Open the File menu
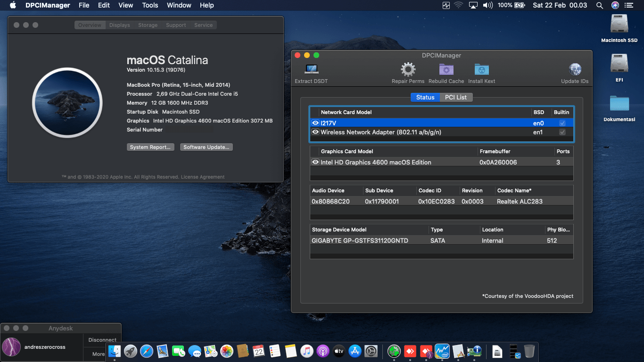 [84, 5]
